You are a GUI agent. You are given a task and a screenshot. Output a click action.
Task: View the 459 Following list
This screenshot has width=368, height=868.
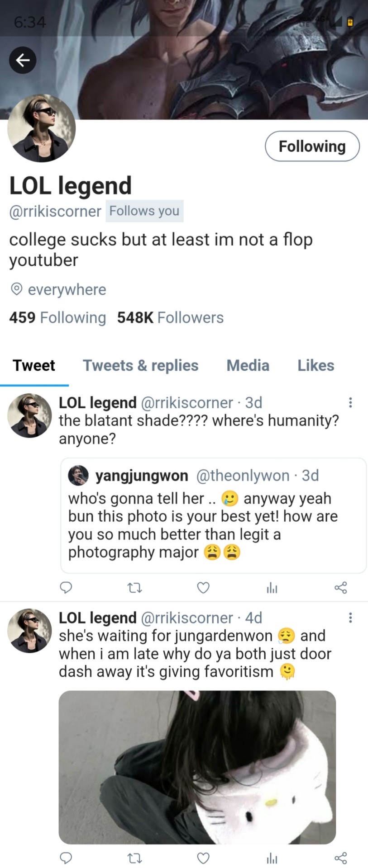pos(57,317)
